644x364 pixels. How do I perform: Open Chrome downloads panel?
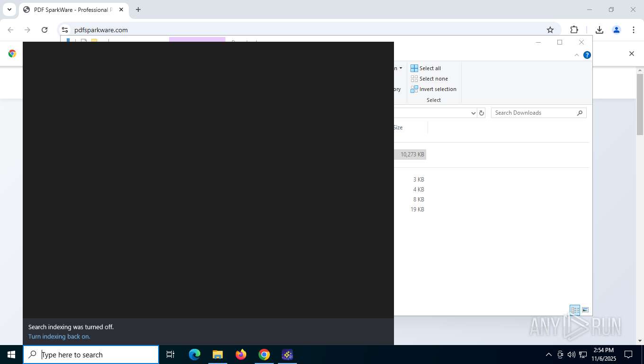[x=599, y=30]
